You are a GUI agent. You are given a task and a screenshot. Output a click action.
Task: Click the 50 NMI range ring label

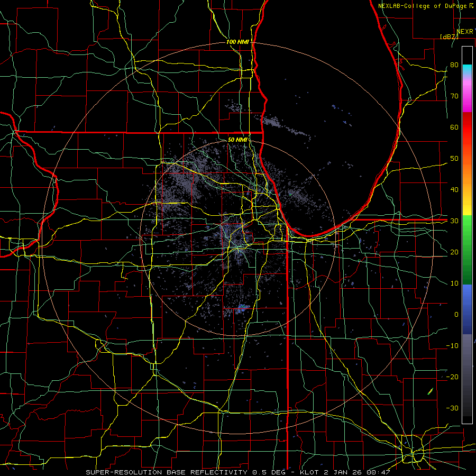click(237, 140)
